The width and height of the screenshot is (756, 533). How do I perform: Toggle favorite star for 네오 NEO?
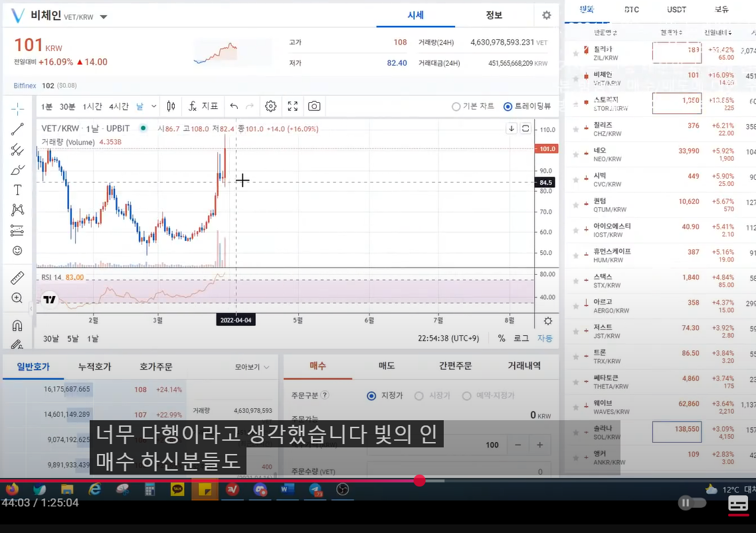point(576,155)
